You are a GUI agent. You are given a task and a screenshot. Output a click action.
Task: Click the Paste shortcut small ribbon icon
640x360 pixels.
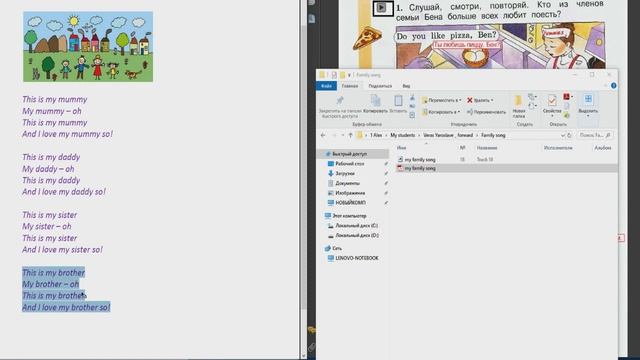pos(412,115)
